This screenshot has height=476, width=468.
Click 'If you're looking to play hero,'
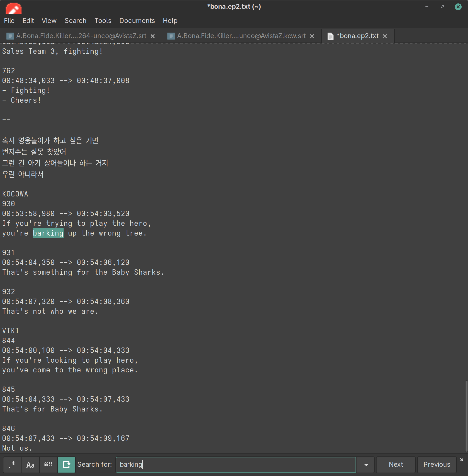pos(70,360)
